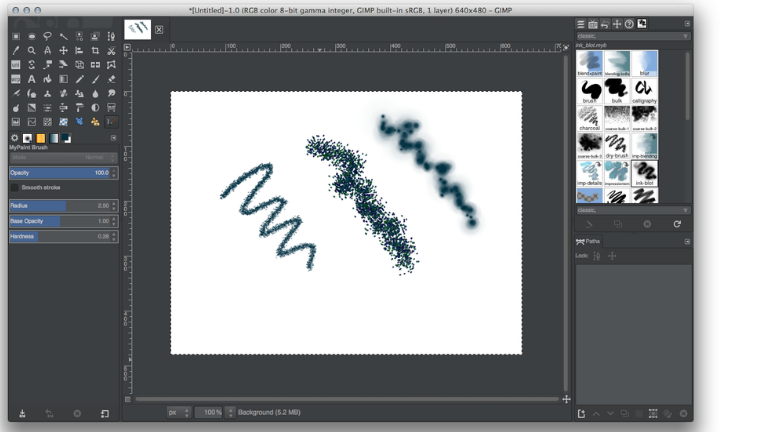Toggle lock position in Paths panel
This screenshot has width=768, height=432.
[x=612, y=256]
